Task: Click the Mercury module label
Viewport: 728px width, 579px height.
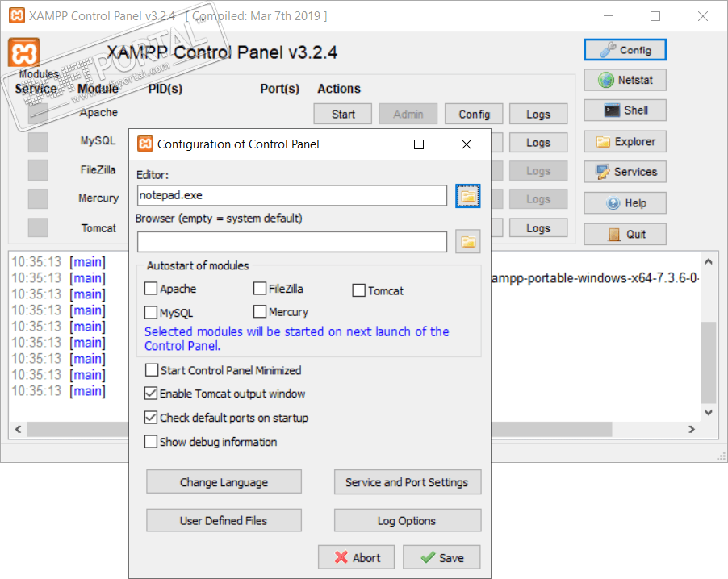Action: [98, 198]
